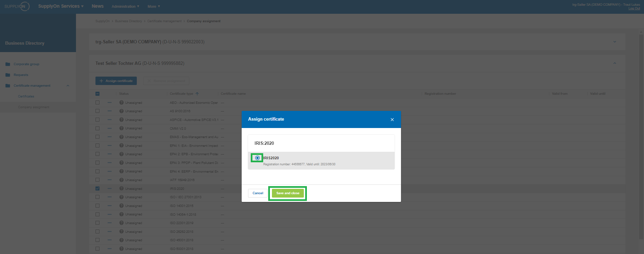Close the Assign certificate dialog
The height and width of the screenshot is (254, 644).
[392, 120]
